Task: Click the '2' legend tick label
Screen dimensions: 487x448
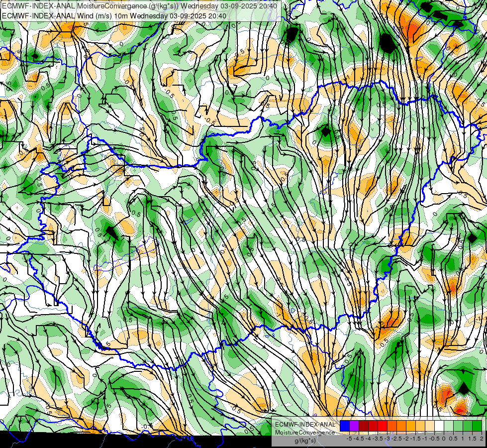Action: click(482, 439)
